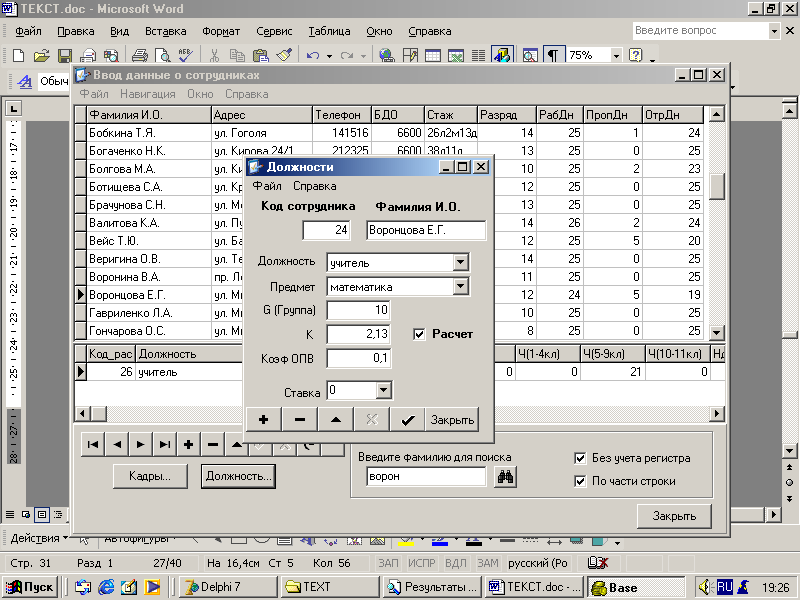The width and height of the screenshot is (800, 600).
Task: Click the minus delete-record button in Должности dialog
Action: click(299, 420)
